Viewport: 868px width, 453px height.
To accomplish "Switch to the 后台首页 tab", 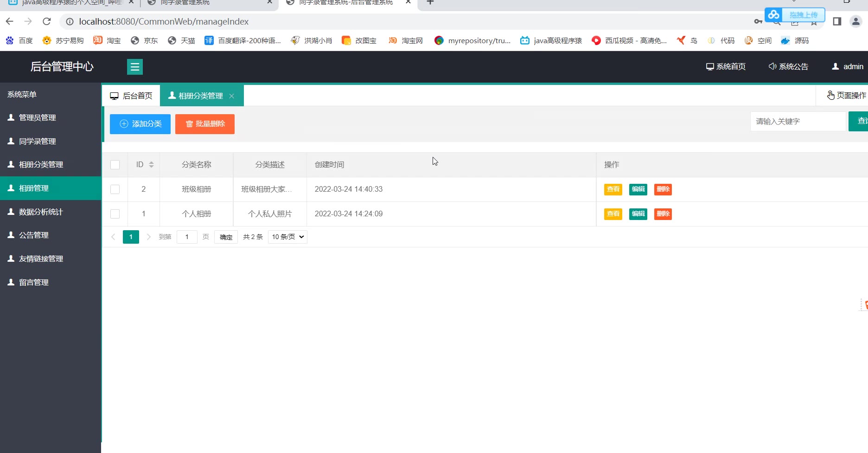I will [131, 96].
